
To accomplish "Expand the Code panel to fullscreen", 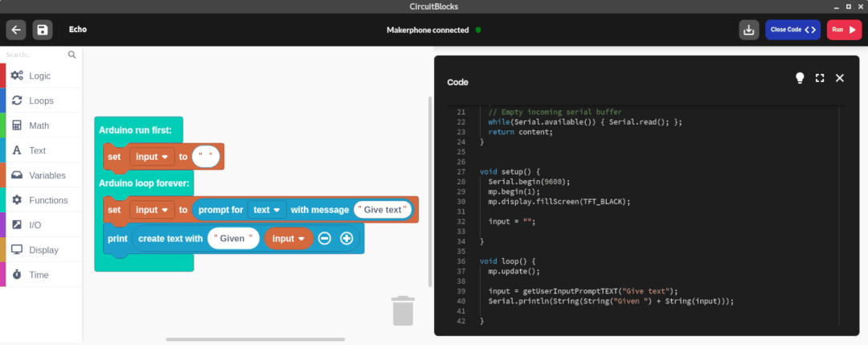I will (820, 78).
